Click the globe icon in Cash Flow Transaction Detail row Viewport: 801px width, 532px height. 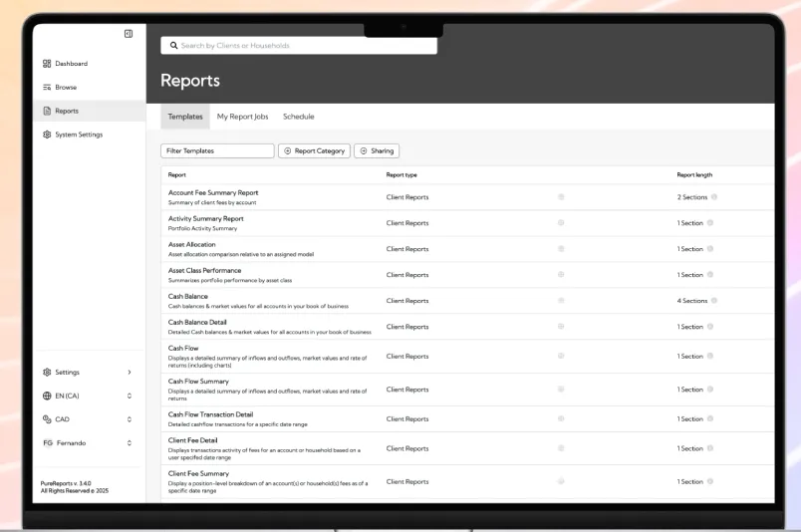(x=561, y=418)
